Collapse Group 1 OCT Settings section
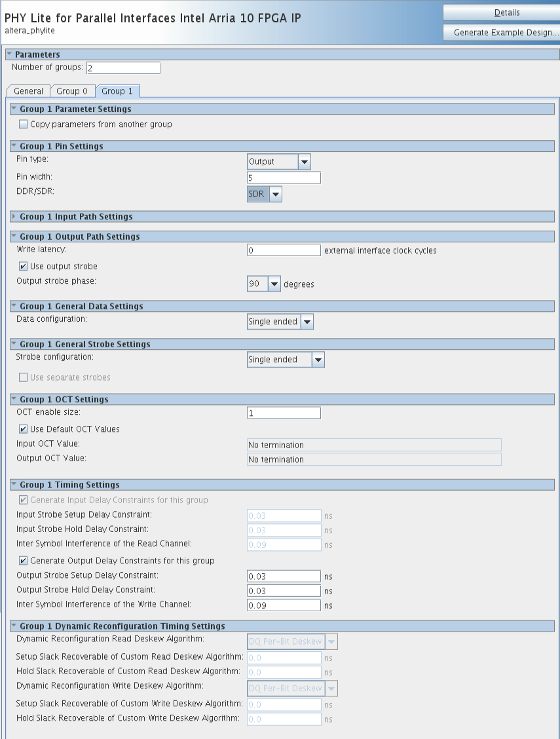The width and height of the screenshot is (560, 739). point(14,399)
